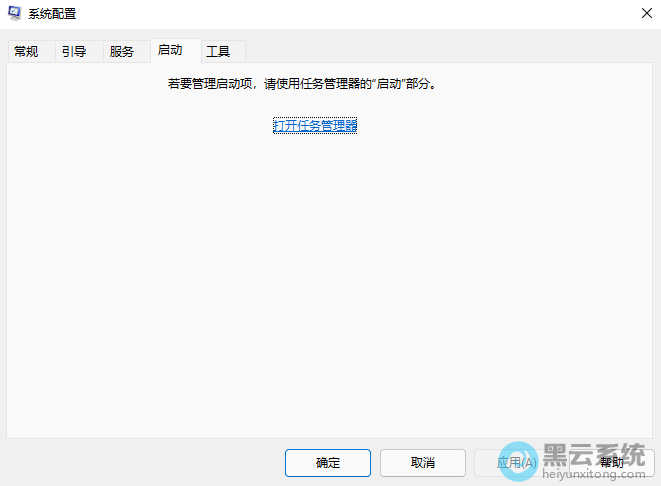661x486 pixels.
Task: Go to the 工具 tab
Action: tap(218, 52)
